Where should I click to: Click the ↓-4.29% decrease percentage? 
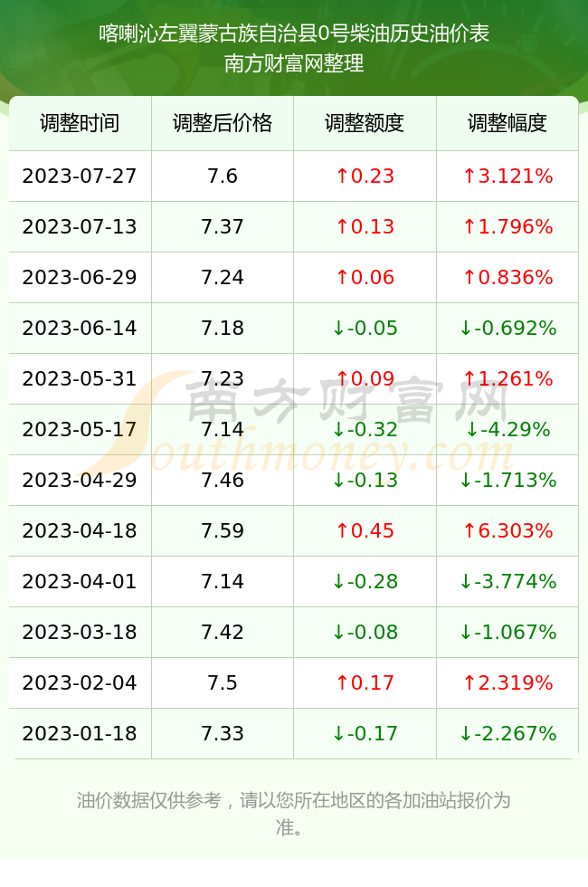pos(507,429)
